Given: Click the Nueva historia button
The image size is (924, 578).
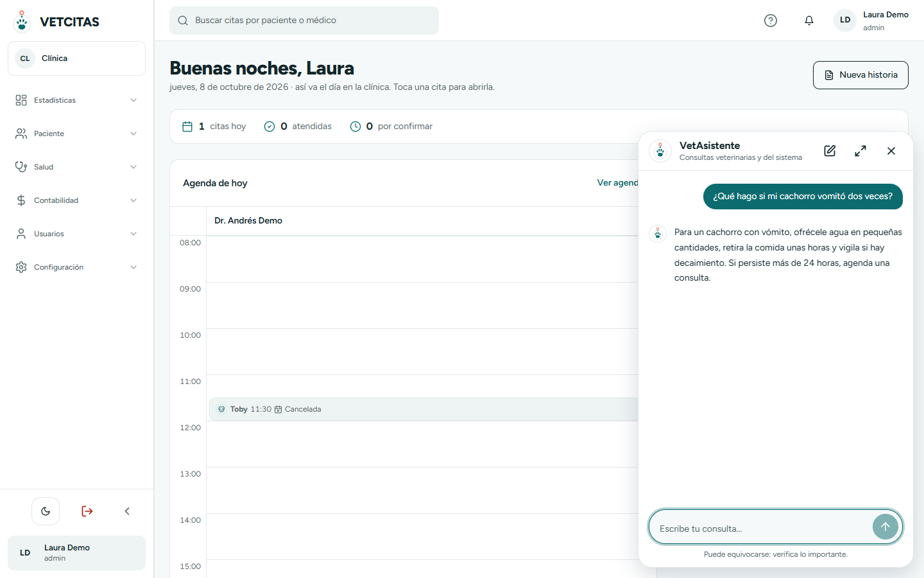Looking at the screenshot, I should coord(860,75).
